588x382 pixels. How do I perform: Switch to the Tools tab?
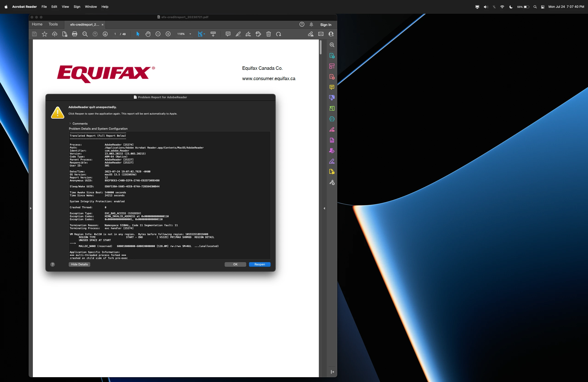(53, 24)
